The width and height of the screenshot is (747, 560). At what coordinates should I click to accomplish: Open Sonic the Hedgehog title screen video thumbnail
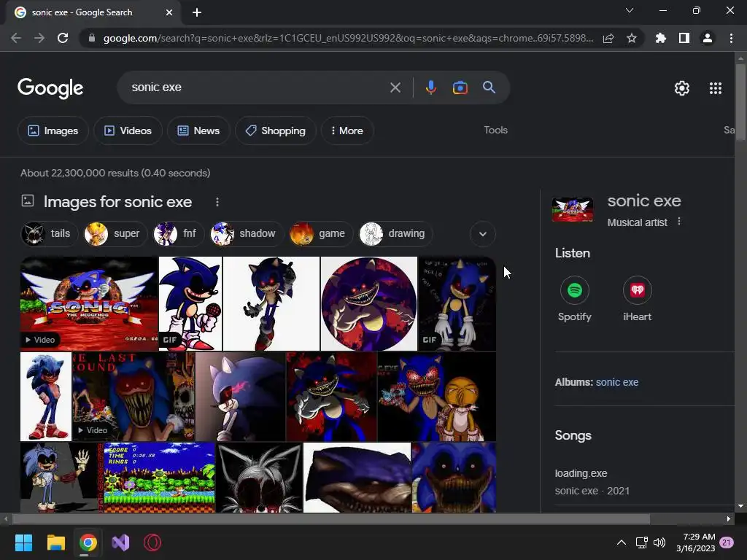tap(88, 303)
